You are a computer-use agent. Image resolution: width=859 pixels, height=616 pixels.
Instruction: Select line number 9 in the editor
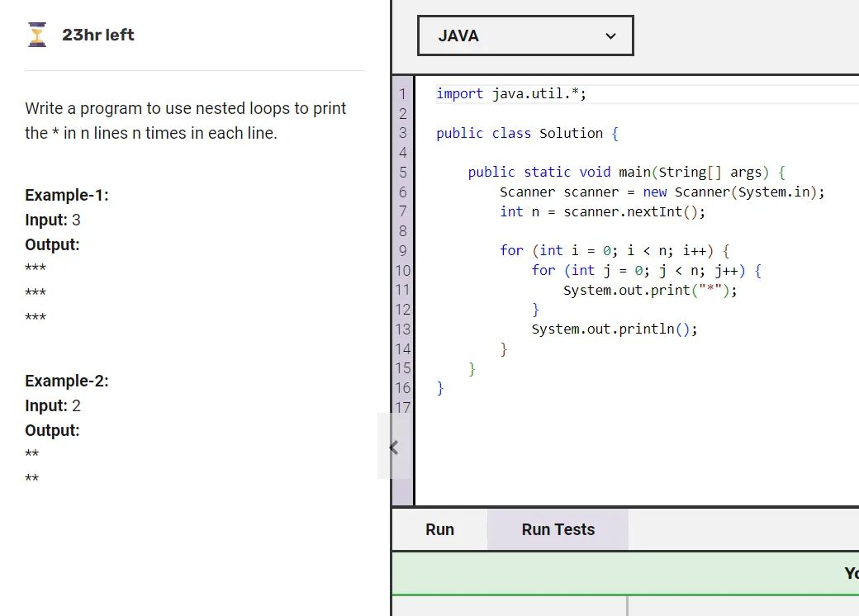pos(403,250)
